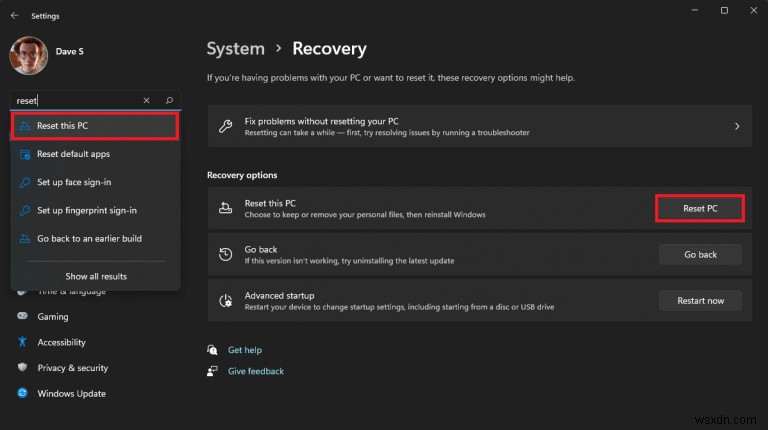Maximize the Settings window

coord(724,10)
